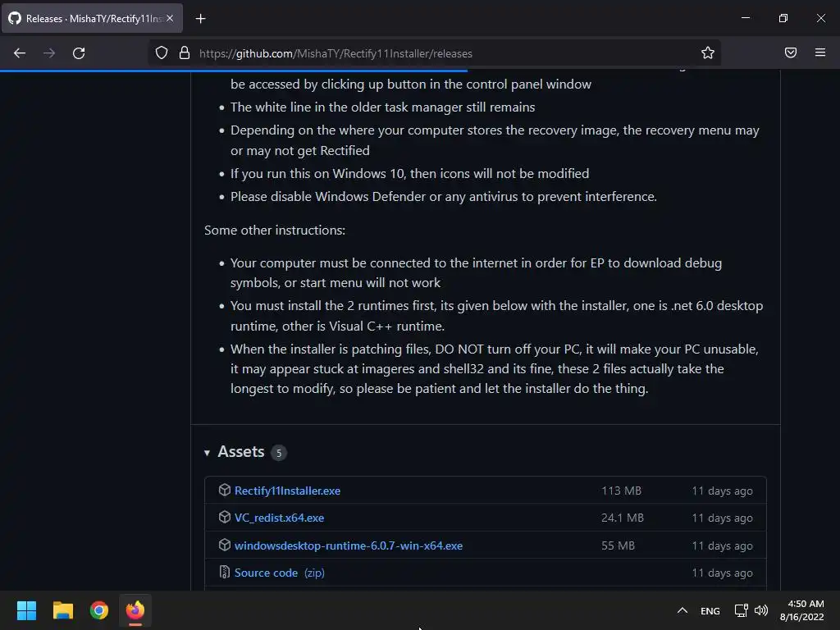The width and height of the screenshot is (840, 630).
Task: Open File Explorer from the taskbar
Action: click(x=62, y=610)
